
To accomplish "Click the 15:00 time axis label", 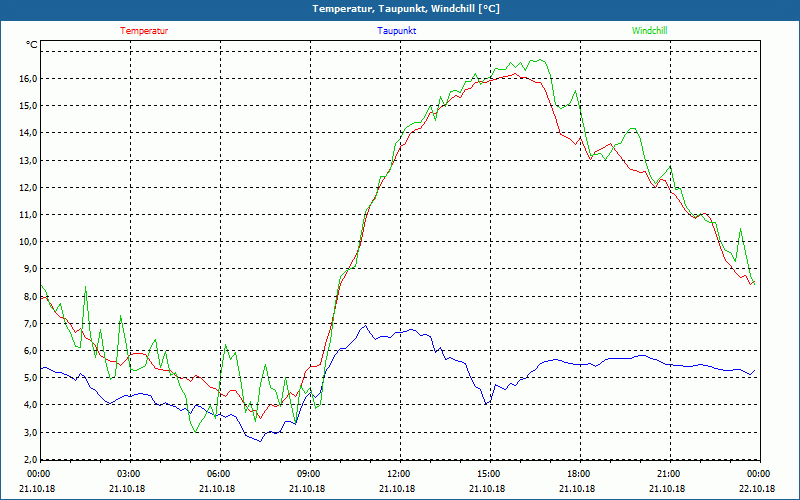I will pyautogui.click(x=490, y=474).
